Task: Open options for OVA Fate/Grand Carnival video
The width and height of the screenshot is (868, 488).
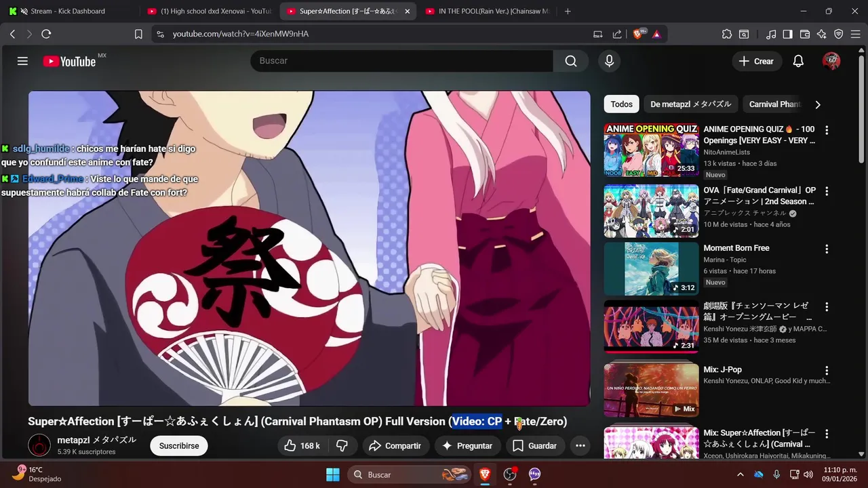Action: pos(827,191)
